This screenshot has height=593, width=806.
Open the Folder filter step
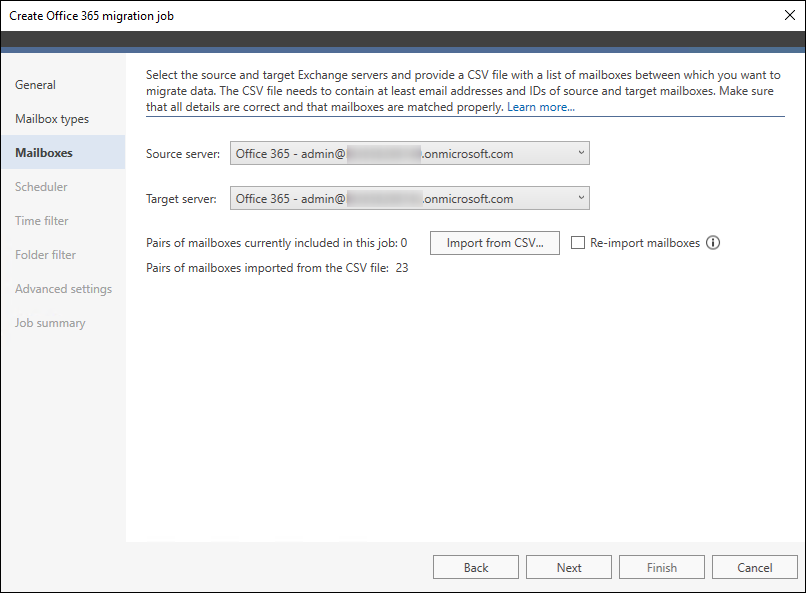[x=45, y=254]
